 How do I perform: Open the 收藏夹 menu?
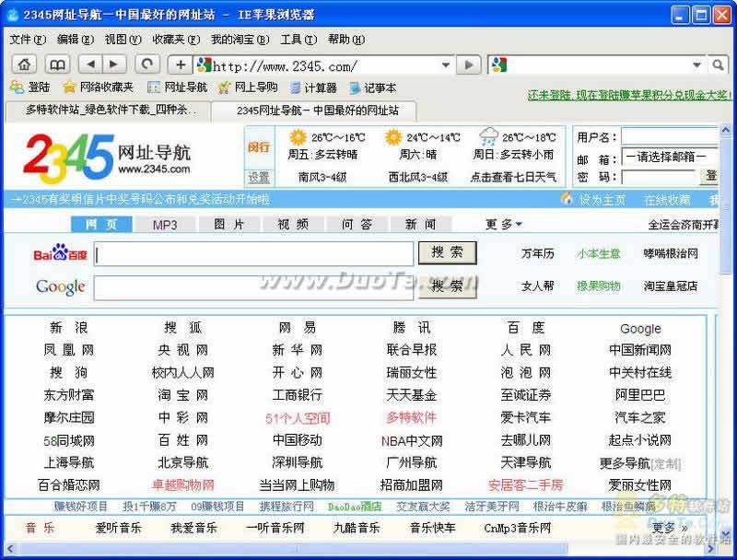(x=176, y=40)
